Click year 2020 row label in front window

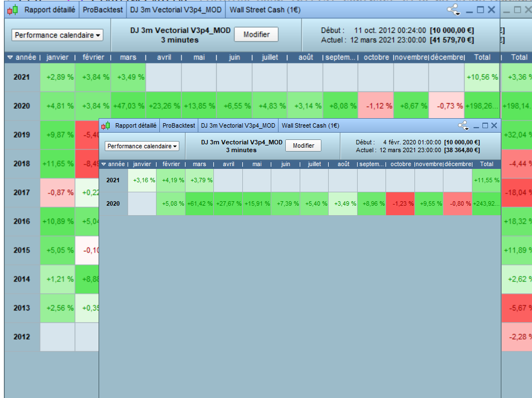(x=113, y=204)
